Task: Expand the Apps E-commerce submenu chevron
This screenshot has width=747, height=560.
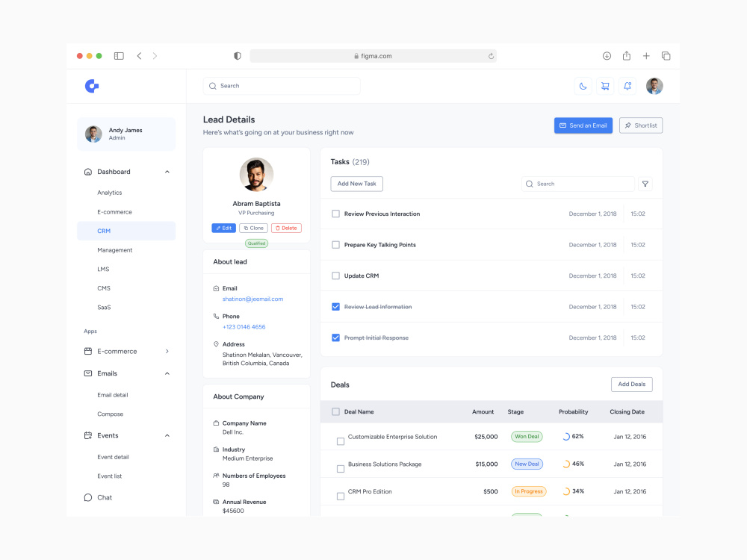Action: click(x=167, y=352)
